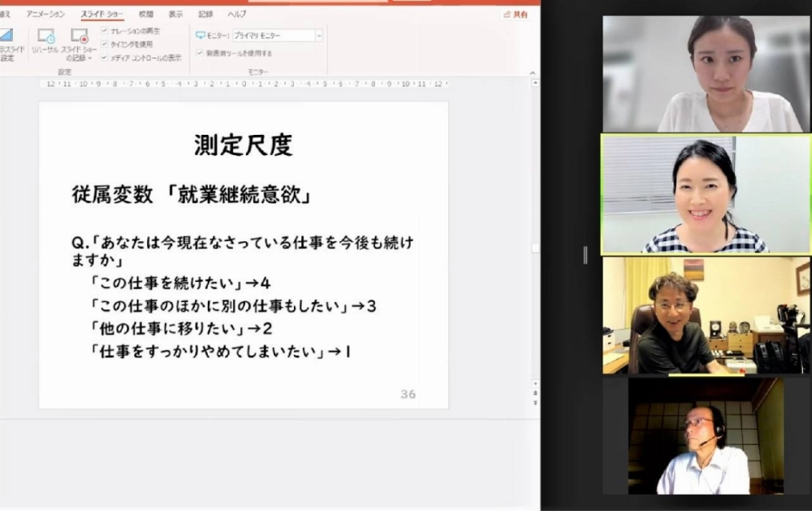Collapse the ribbon with the chevron arrow

tap(533, 73)
